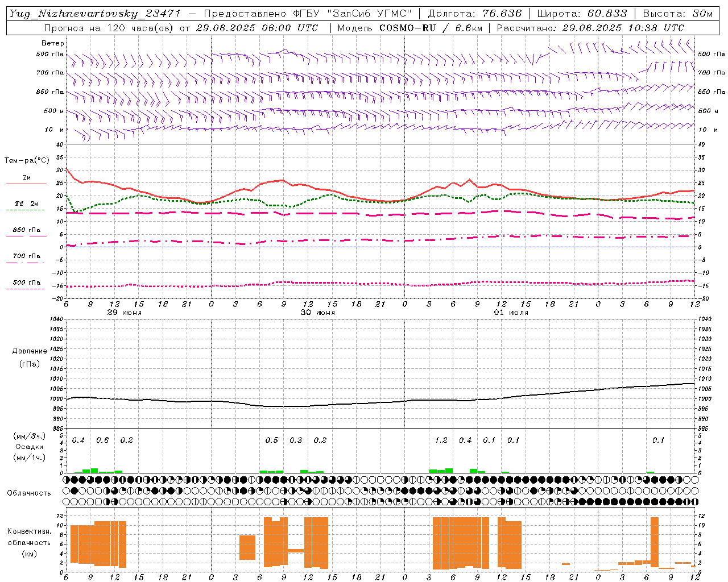Click the Модель COSMO-RU / 6.6км label
Image resolution: width=728 pixels, height=582 pixels.
click(409, 28)
